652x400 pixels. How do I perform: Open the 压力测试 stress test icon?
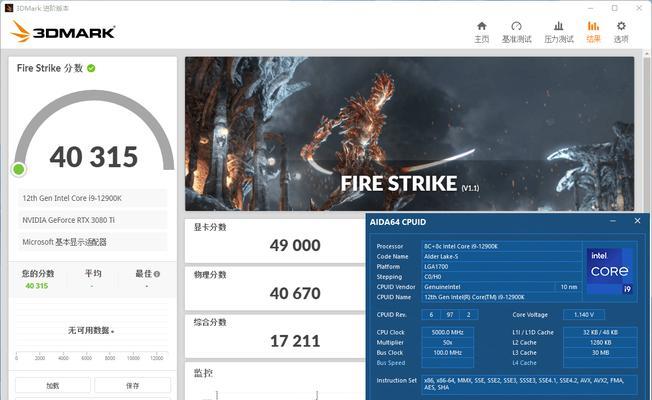(x=558, y=26)
